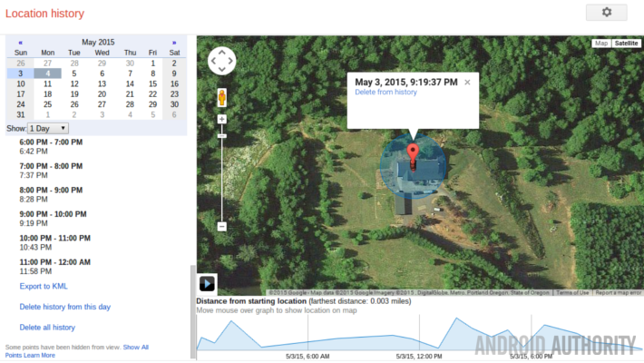Image resolution: width=644 pixels, height=363 pixels.
Task: Switch map to Satellite view
Action: 626,44
